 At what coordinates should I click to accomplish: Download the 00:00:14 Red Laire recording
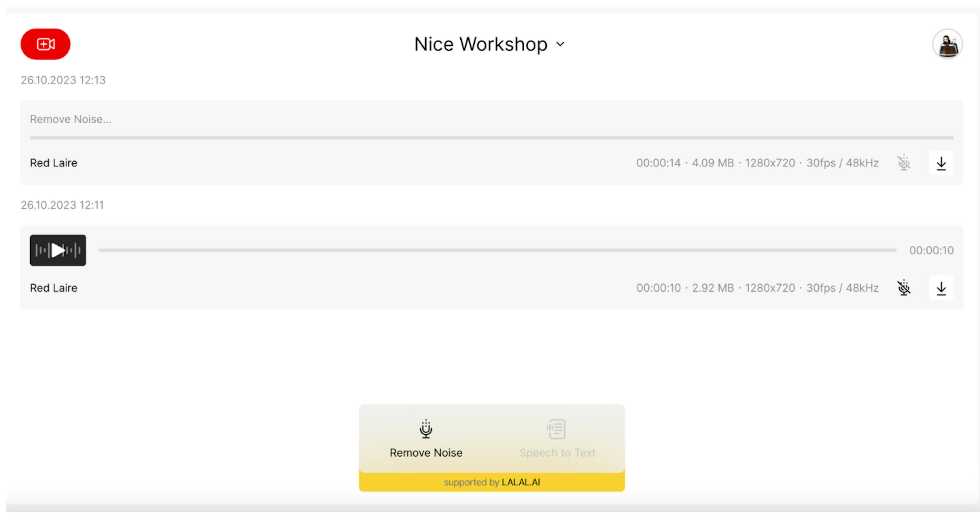coord(941,163)
